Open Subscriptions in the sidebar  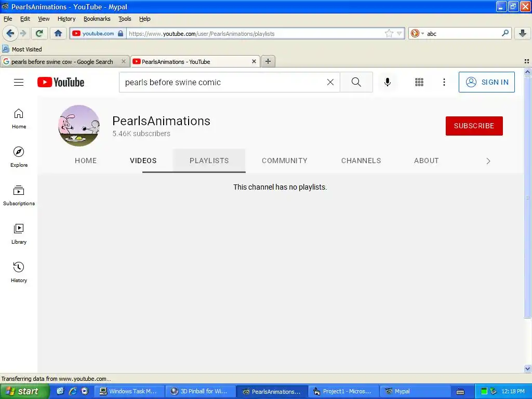pos(19,195)
